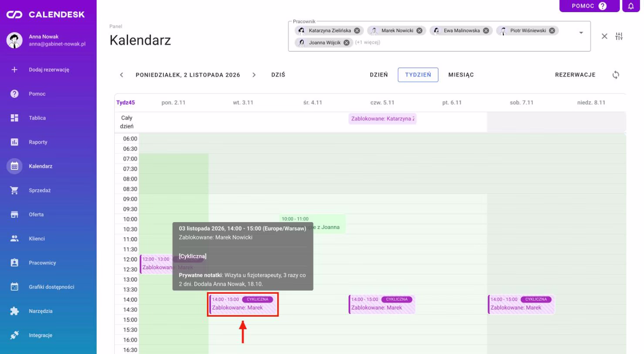This screenshot has width=644, height=354.
Task: Switch to the Dzień view
Action: click(379, 75)
